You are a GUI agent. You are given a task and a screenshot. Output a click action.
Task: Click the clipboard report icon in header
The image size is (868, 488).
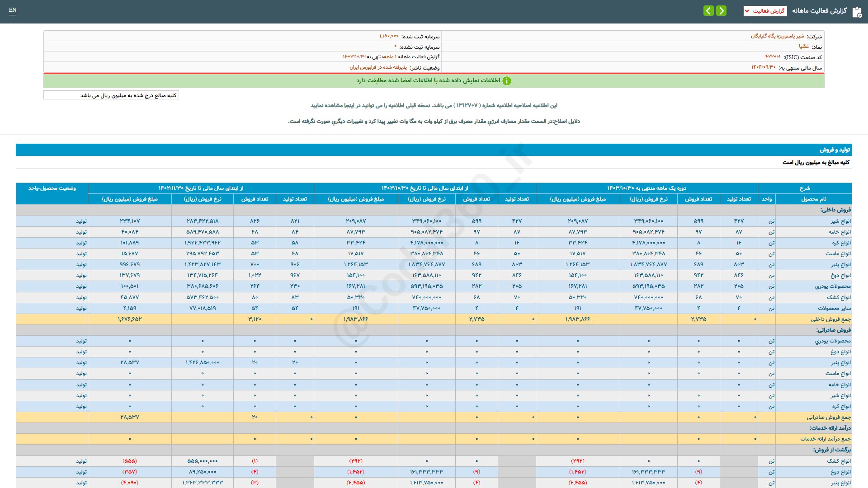[857, 12]
